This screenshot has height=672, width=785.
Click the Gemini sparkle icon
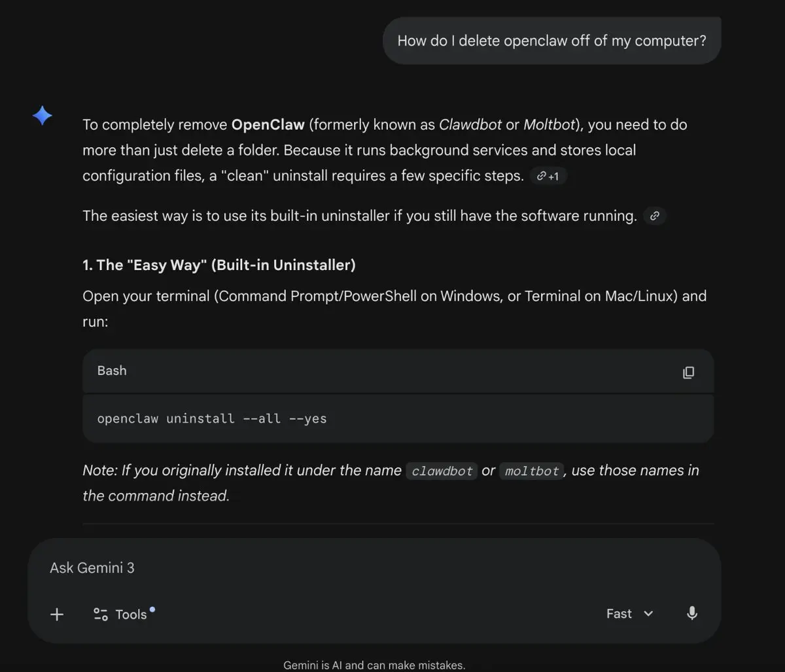click(43, 116)
